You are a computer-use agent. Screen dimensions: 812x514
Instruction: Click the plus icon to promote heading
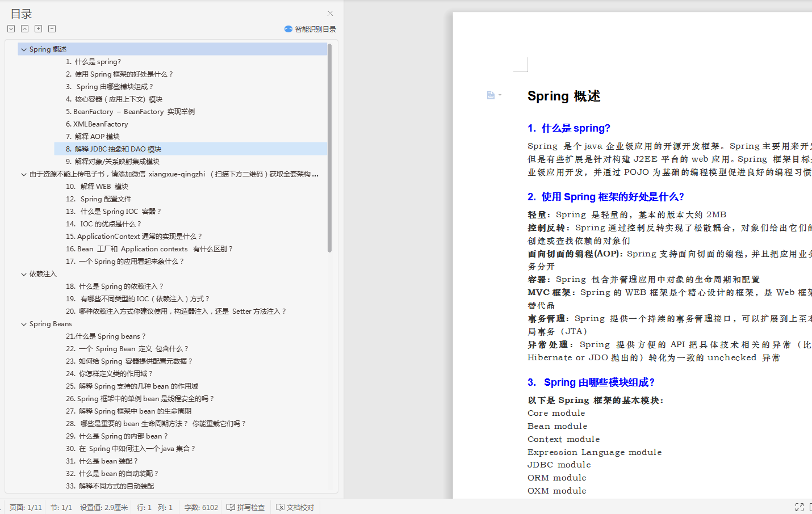tap(38, 28)
